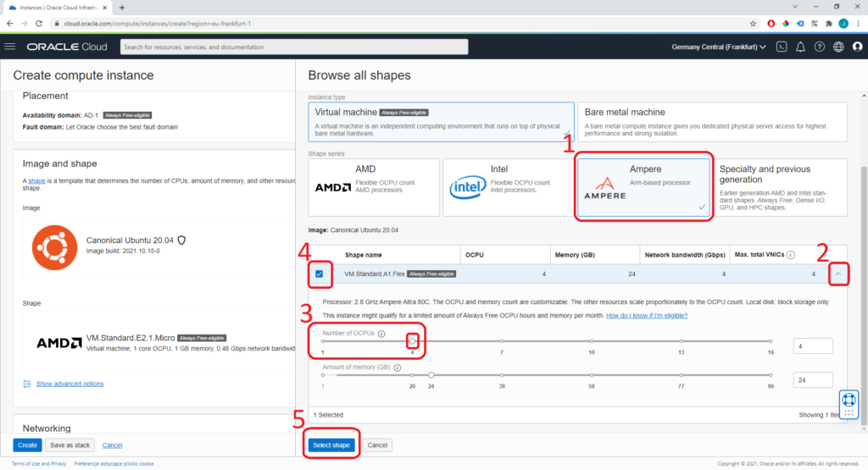Open the browser extensions puzzle icon
This screenshot has height=470, width=868.
pos(829,23)
